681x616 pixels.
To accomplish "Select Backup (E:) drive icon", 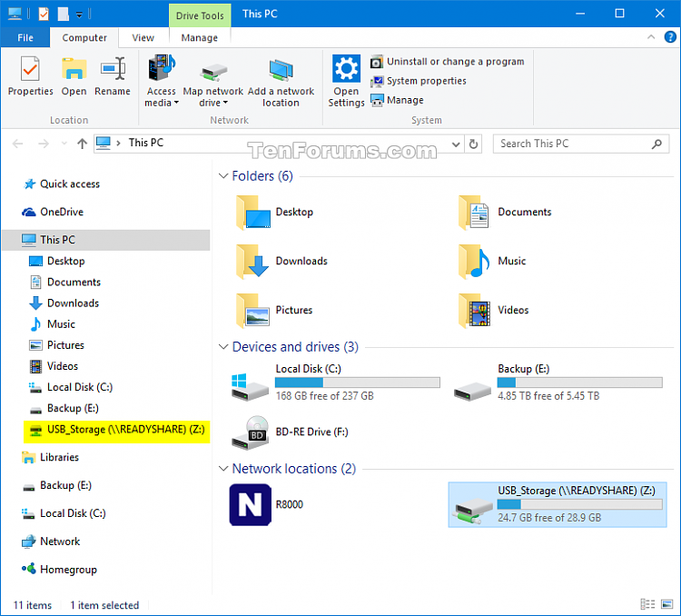I will (472, 391).
